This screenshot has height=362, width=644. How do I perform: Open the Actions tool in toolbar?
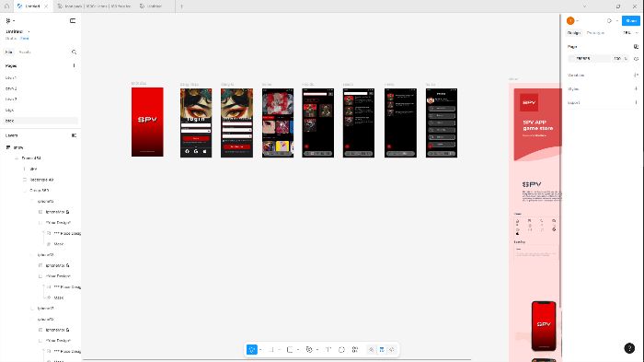pos(355,350)
